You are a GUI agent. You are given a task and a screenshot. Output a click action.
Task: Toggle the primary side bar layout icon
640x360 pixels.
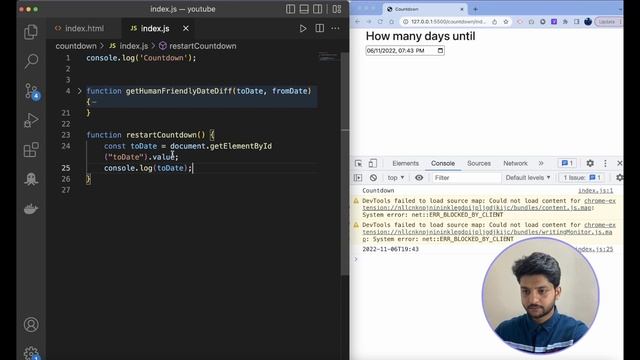click(290, 9)
